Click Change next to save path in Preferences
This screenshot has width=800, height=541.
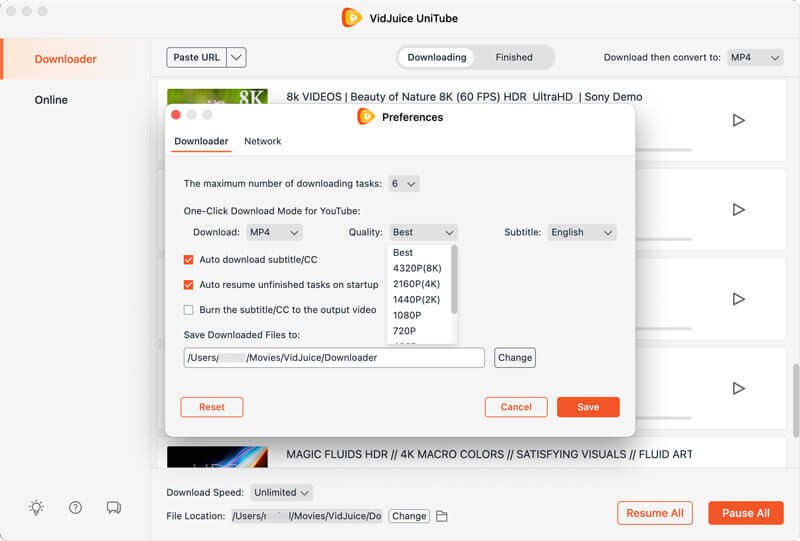coord(515,358)
